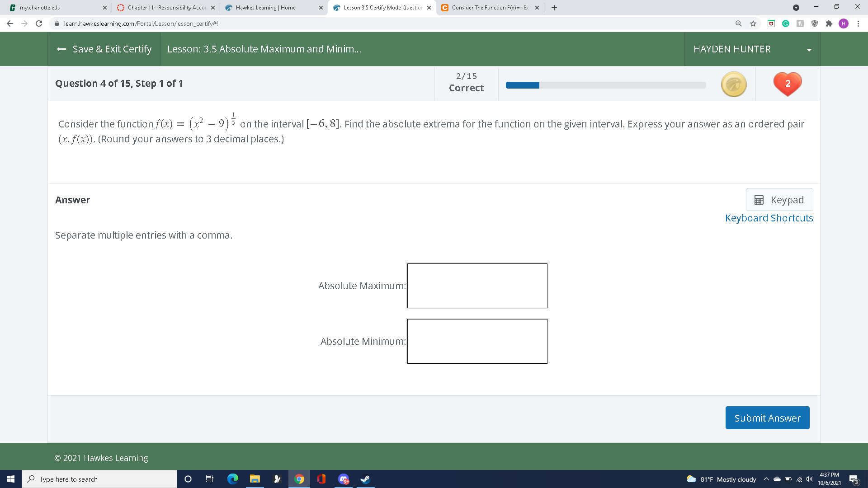Open the Chrome three-dot menu
Image resolution: width=868 pixels, height=488 pixels.
[859, 23]
